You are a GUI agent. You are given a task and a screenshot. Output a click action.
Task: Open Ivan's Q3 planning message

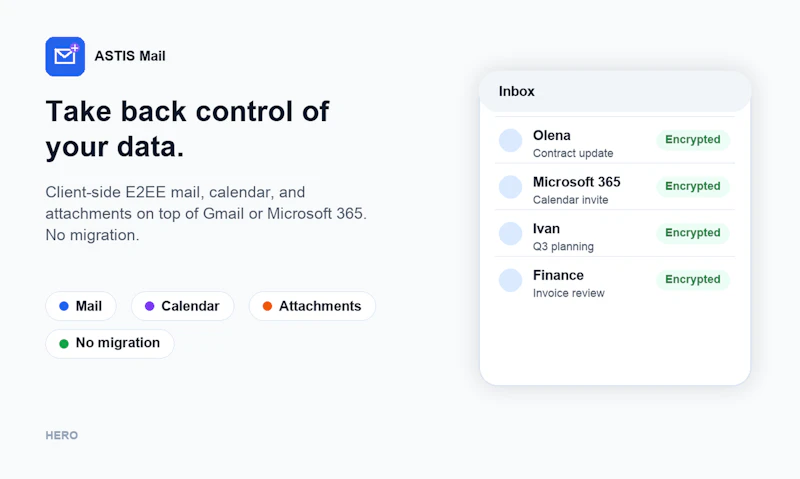[x=615, y=234]
